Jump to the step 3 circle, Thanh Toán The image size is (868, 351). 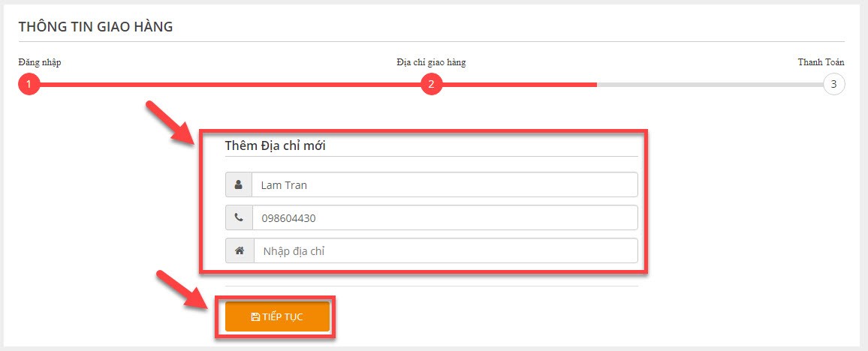[833, 85]
